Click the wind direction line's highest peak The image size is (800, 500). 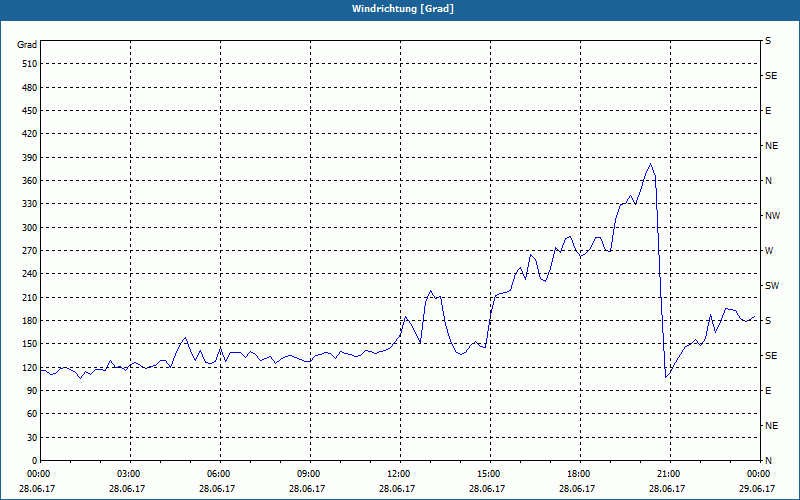coord(650,164)
